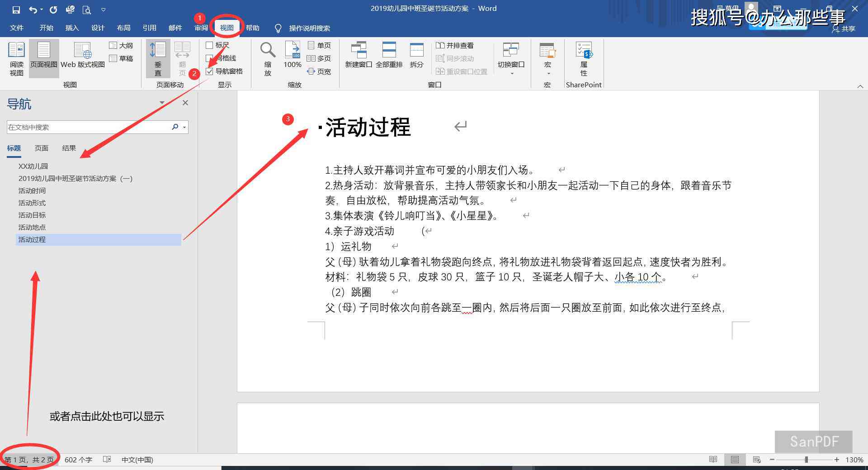
Task: Select the 页面 tab in navigation pane
Action: pyautogui.click(x=42, y=148)
